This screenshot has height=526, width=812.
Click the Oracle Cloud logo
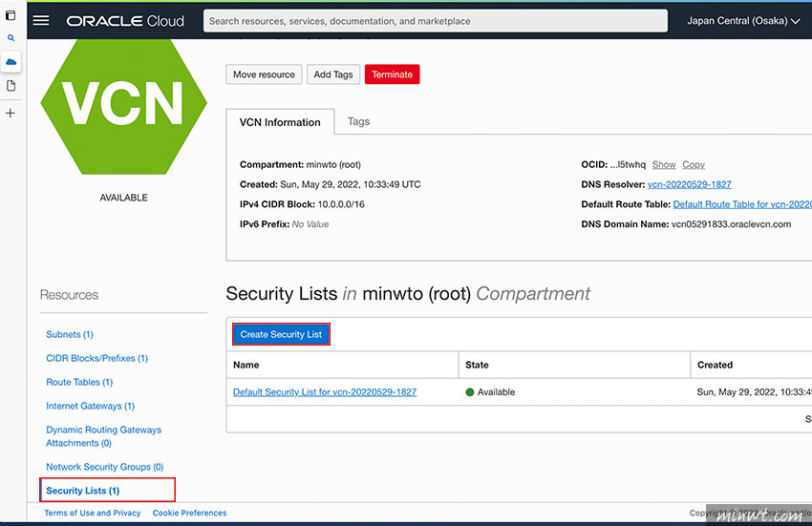point(125,21)
